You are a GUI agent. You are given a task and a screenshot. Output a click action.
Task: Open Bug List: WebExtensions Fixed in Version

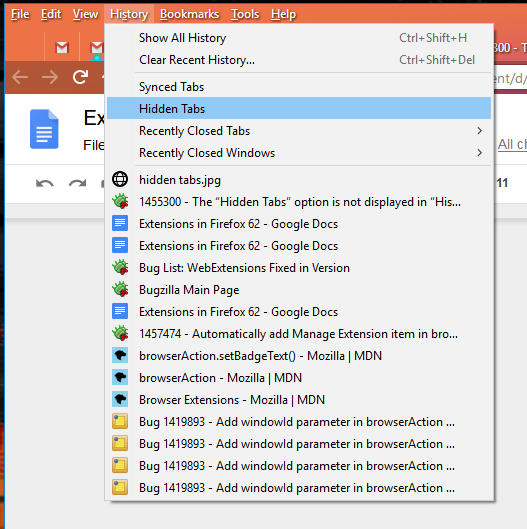click(299, 268)
